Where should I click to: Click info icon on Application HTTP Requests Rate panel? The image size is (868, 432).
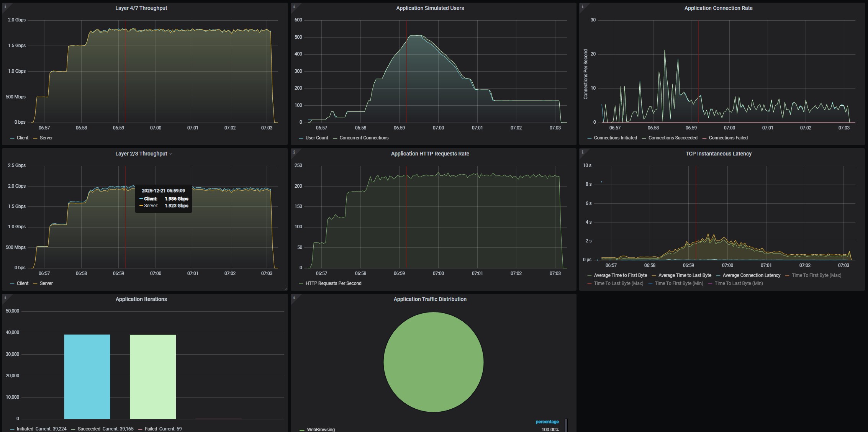click(294, 152)
